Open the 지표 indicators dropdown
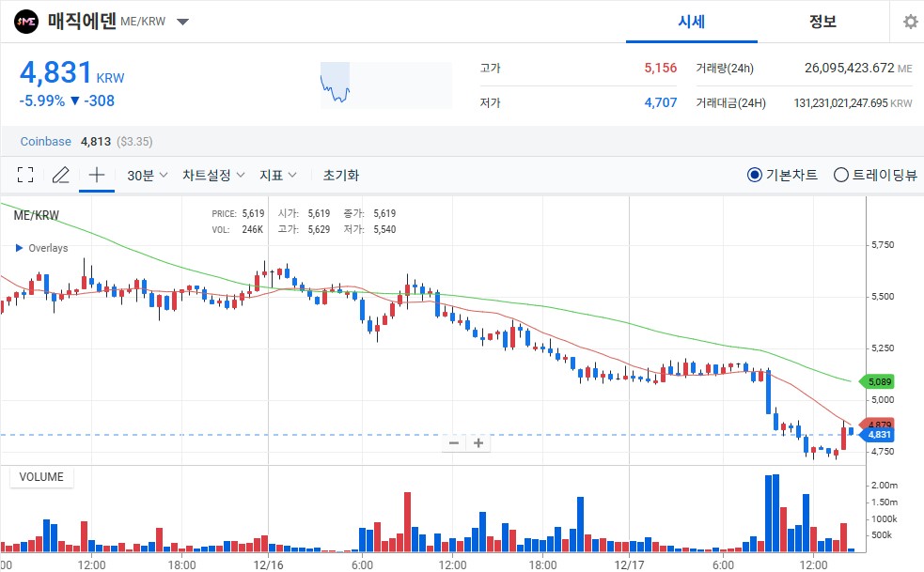This screenshot has height=572, width=924. [276, 174]
